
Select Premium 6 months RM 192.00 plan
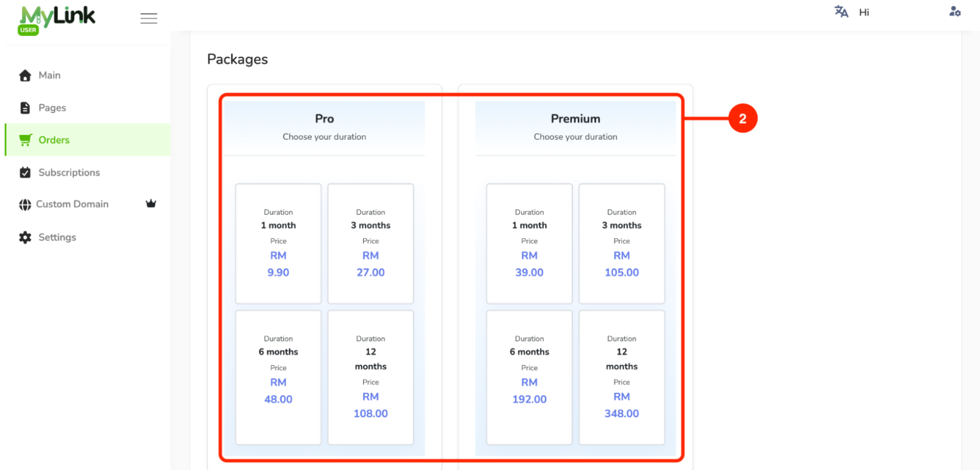pos(530,377)
